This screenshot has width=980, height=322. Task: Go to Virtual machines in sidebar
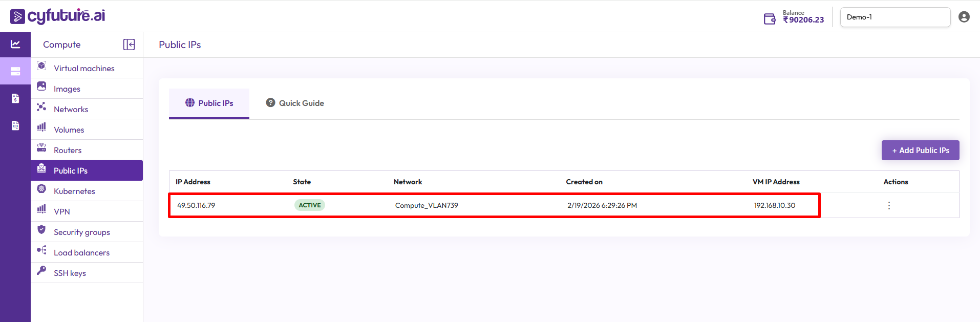click(x=84, y=69)
